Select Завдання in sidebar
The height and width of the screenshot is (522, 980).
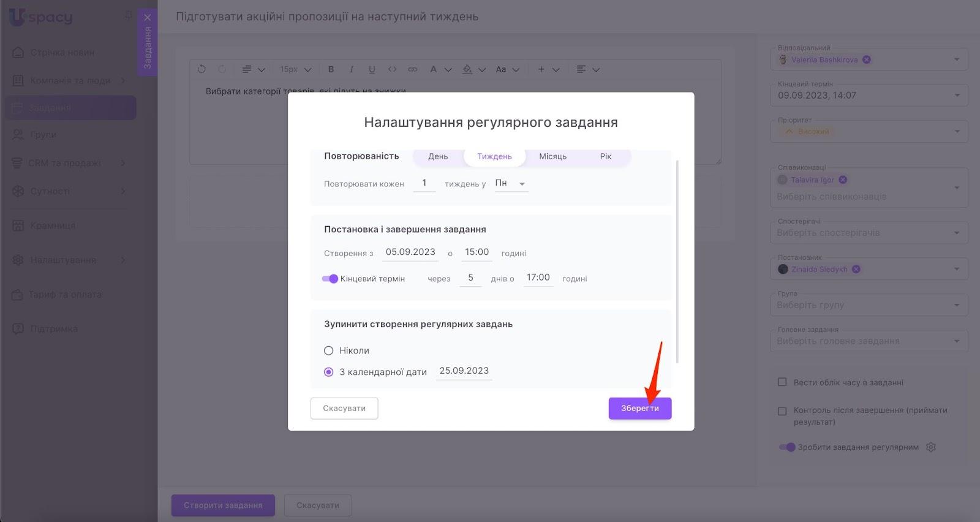pos(70,108)
